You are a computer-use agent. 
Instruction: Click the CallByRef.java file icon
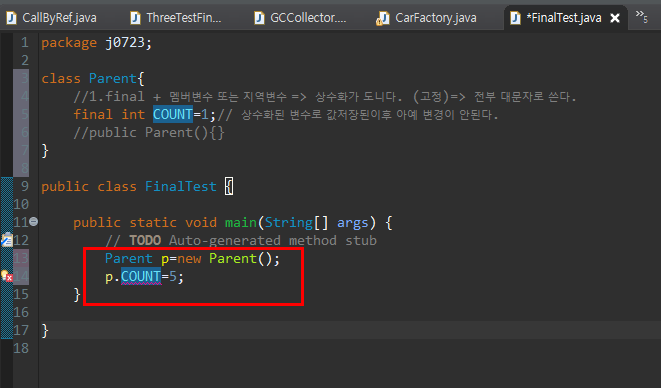point(11,18)
